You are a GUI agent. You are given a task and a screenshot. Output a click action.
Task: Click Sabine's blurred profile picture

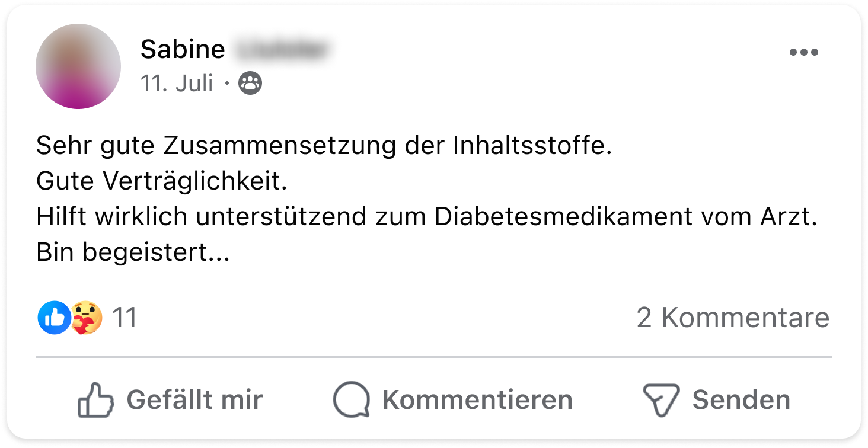(78, 66)
